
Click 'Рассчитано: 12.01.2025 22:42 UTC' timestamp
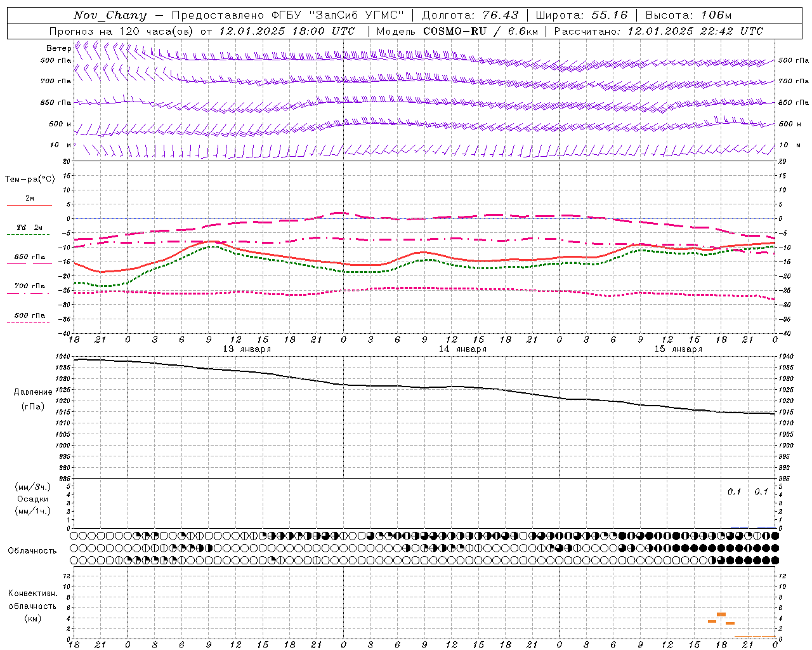click(x=658, y=31)
